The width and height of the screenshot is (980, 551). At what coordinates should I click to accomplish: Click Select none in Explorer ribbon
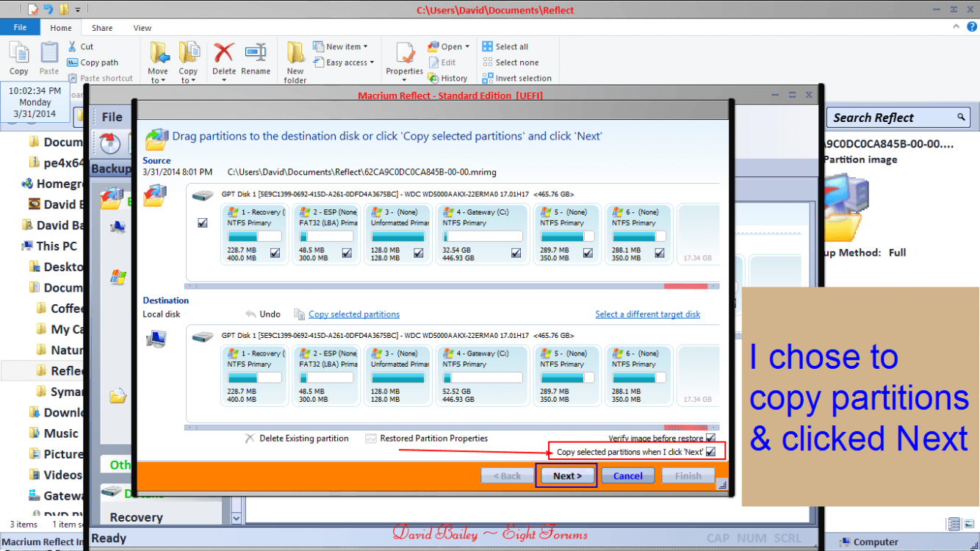click(511, 62)
